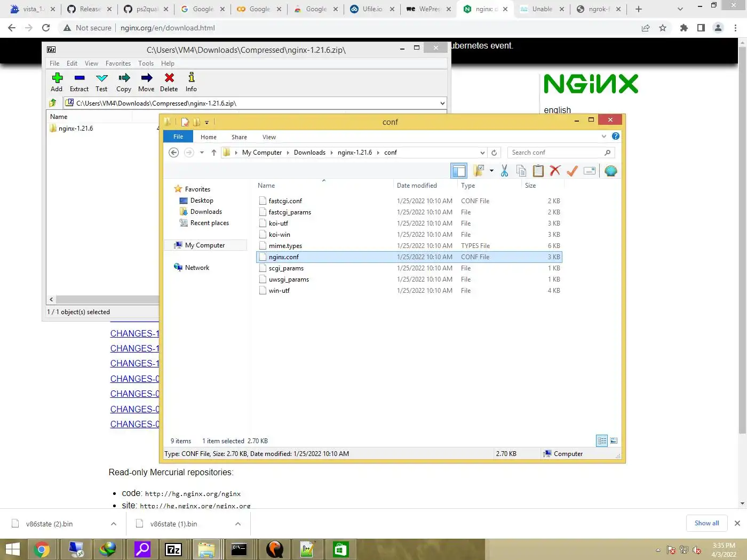Open Share tab in Explorer ribbon
Viewport: 747px width, 560px height.
239,137
